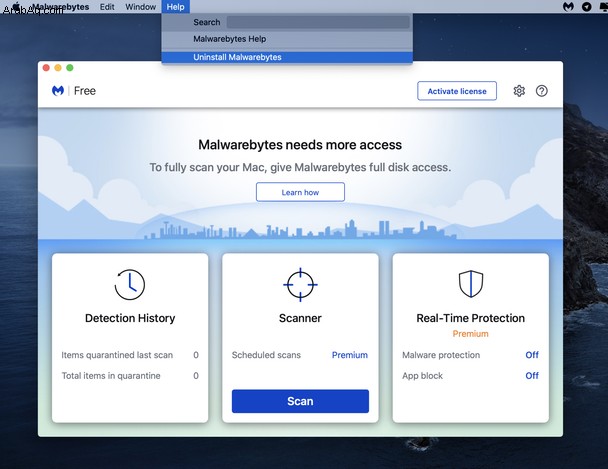Click the Detection History clock icon
608x469 pixels.
(130, 285)
